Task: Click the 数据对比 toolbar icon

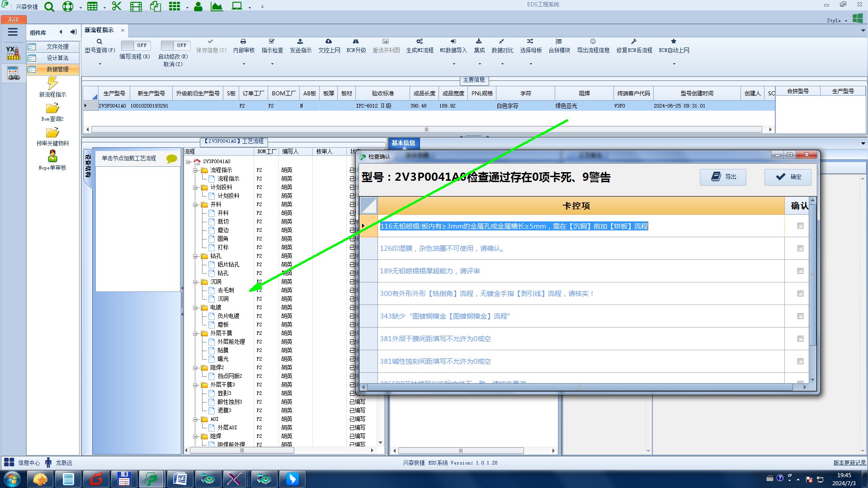Action: click(x=502, y=42)
